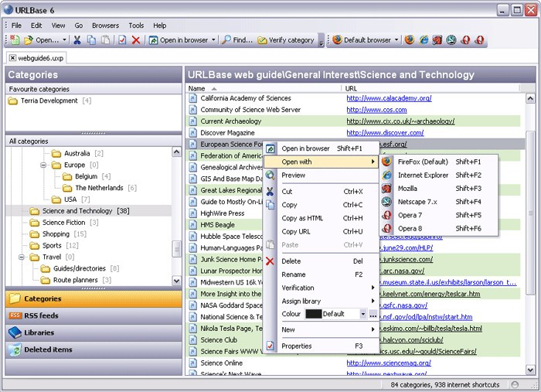Follow the www.cos.com link
This screenshot has height=392, width=541.
(x=376, y=110)
